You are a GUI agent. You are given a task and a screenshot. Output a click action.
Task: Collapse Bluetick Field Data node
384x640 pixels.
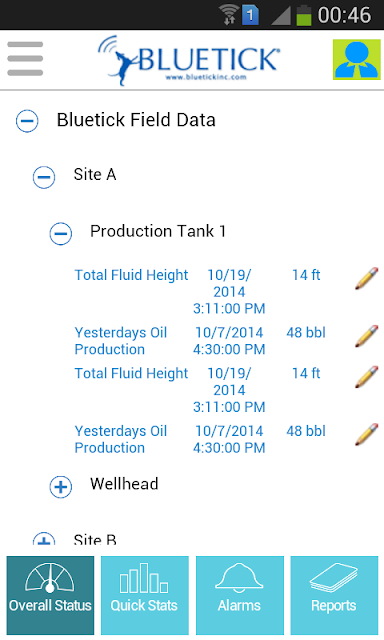point(27,121)
